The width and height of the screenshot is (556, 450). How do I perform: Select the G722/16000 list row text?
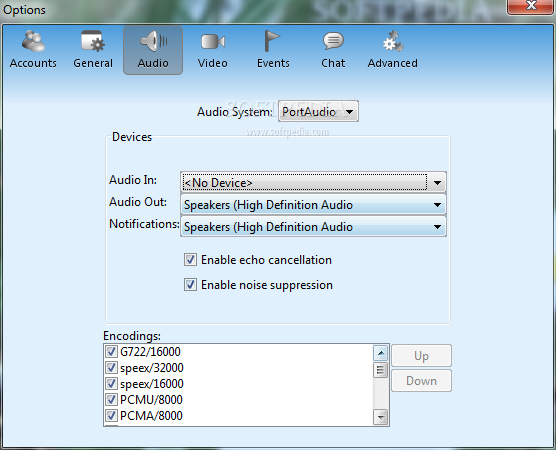[150, 352]
